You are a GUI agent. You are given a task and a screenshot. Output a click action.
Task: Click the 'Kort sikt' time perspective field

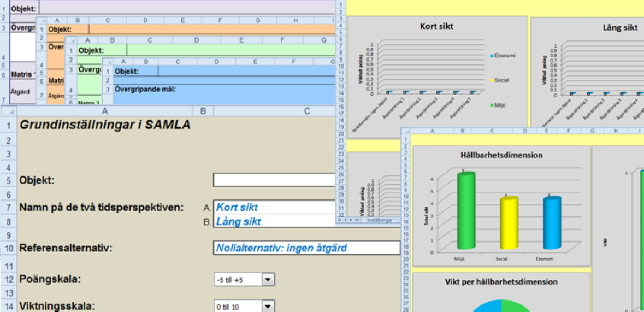275,207
